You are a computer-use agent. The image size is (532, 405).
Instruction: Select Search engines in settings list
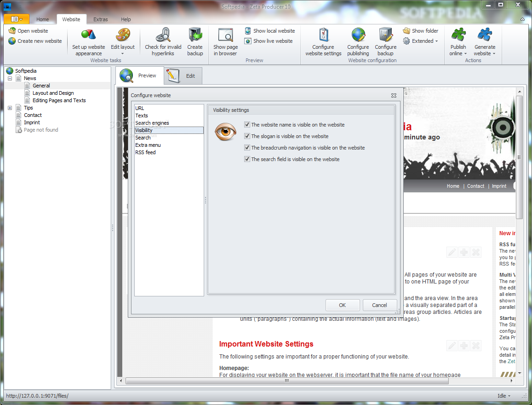pyautogui.click(x=169, y=123)
